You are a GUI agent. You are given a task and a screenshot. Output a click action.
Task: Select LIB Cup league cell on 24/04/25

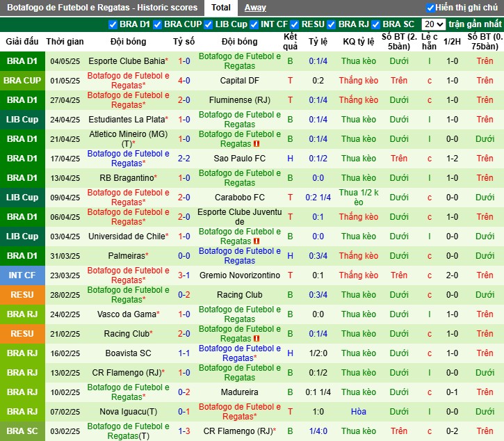point(22,120)
